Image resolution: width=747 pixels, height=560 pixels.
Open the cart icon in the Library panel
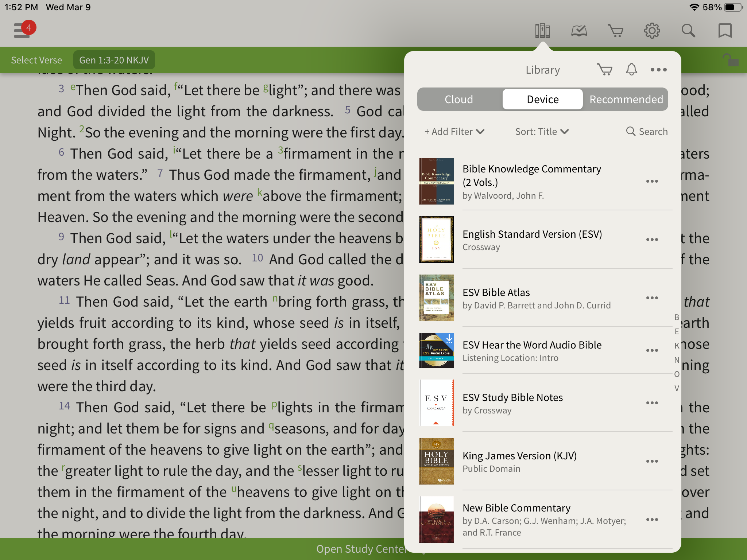coord(605,69)
